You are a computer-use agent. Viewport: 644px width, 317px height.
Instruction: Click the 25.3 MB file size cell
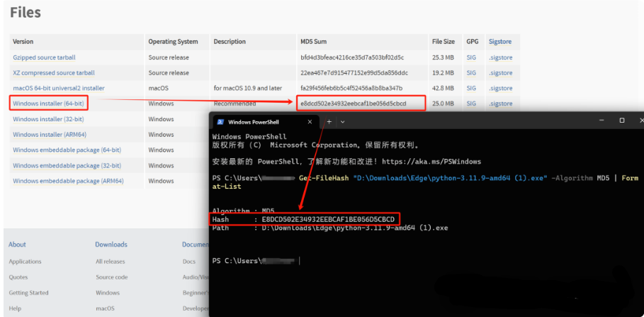pos(444,57)
